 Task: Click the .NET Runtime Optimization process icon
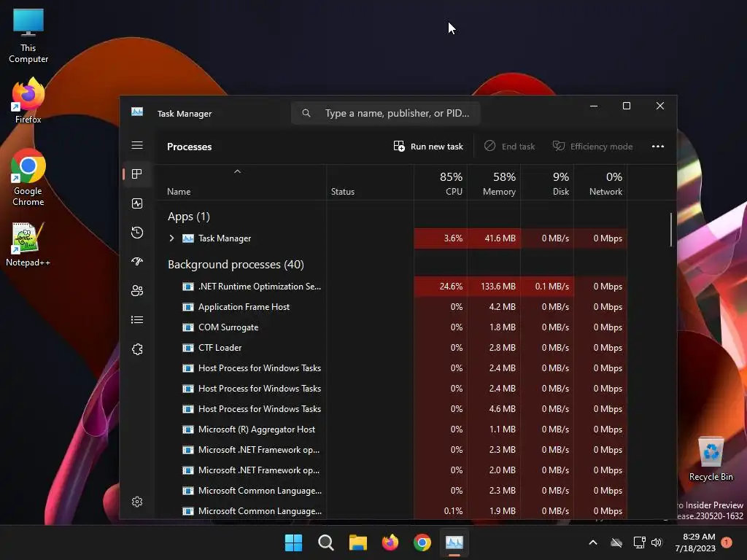point(188,286)
